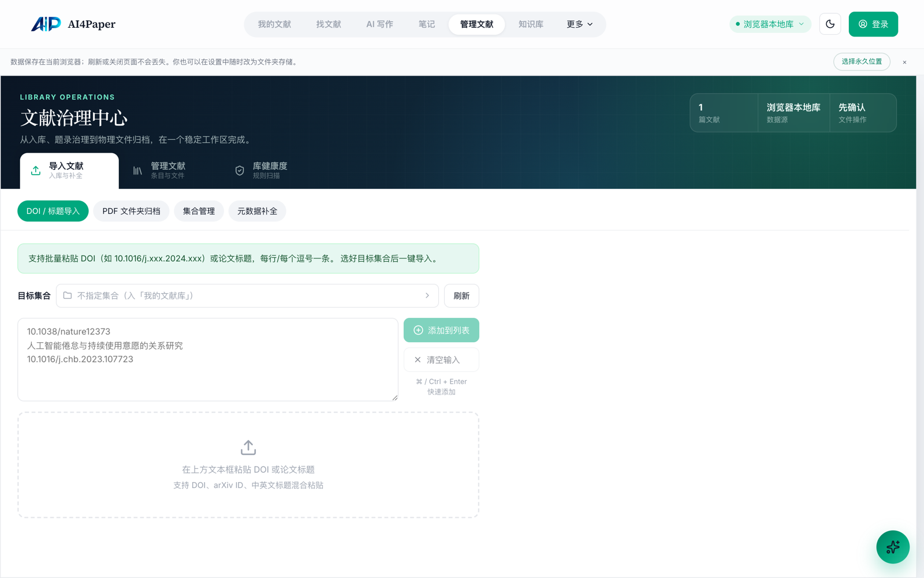924x578 pixels.
Task: Open 笔记 navigation item
Action: [x=427, y=24]
